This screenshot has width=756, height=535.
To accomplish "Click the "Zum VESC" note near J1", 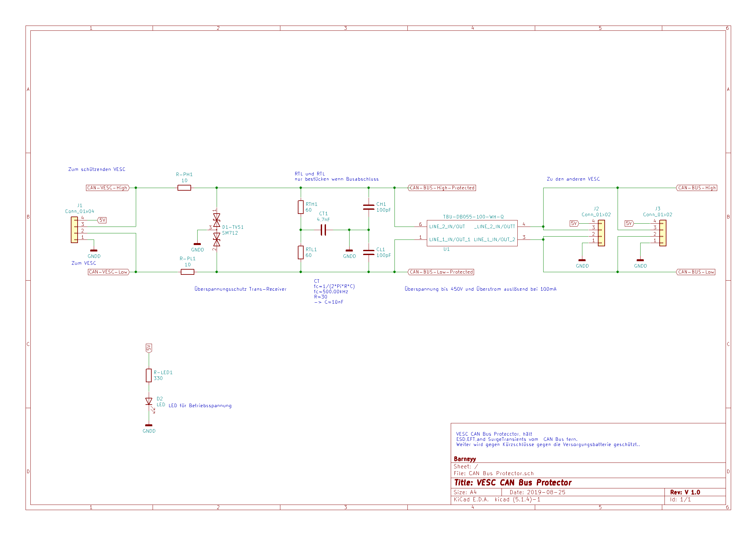I will click(x=84, y=263).
